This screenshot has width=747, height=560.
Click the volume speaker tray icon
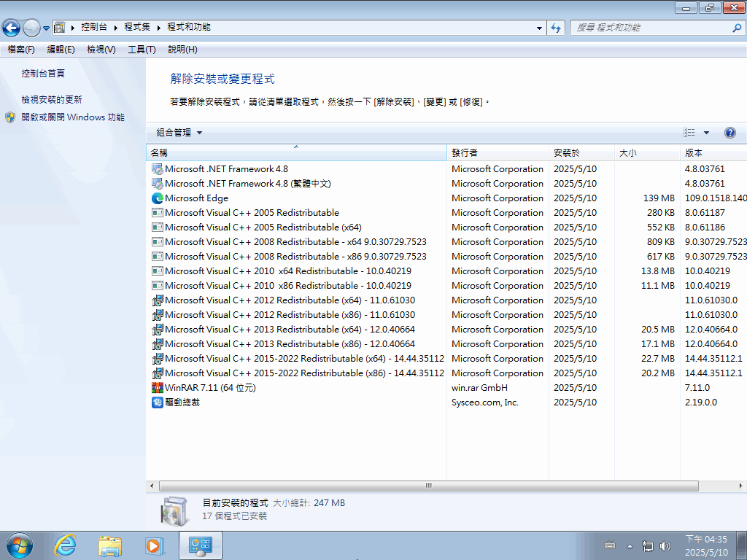click(x=665, y=545)
